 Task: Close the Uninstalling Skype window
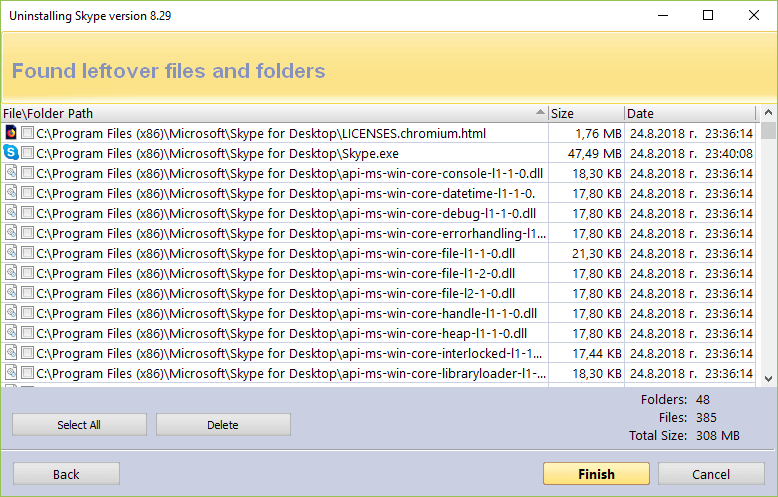tap(754, 15)
